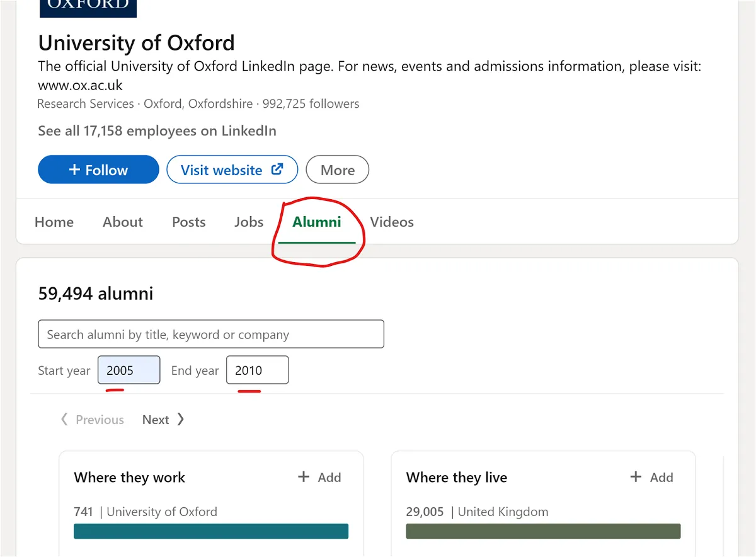The width and height of the screenshot is (756, 557).
Task: Click the Follow button
Action: pyautogui.click(x=98, y=169)
